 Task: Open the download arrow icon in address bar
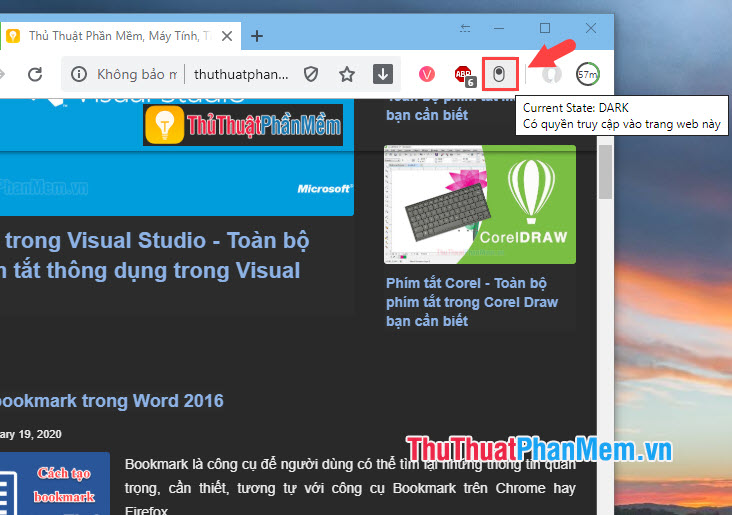[x=383, y=74]
